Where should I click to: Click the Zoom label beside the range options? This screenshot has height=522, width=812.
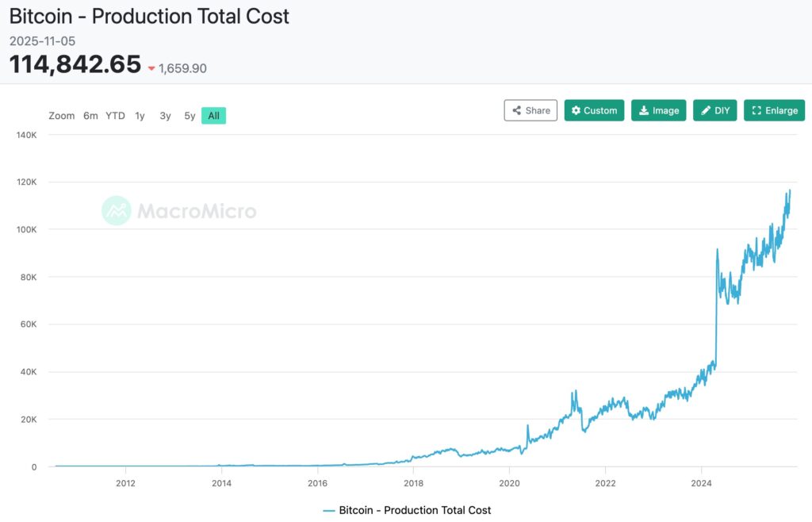click(62, 115)
